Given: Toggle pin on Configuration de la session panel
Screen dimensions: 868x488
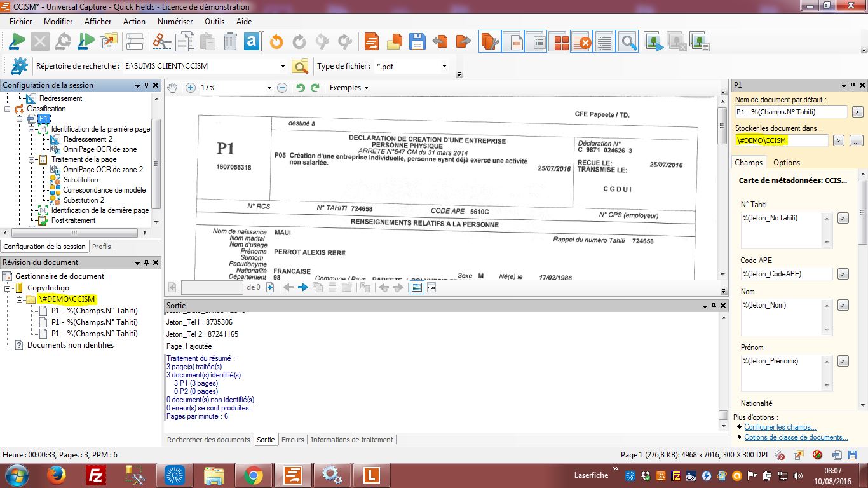Looking at the screenshot, I should point(146,85).
